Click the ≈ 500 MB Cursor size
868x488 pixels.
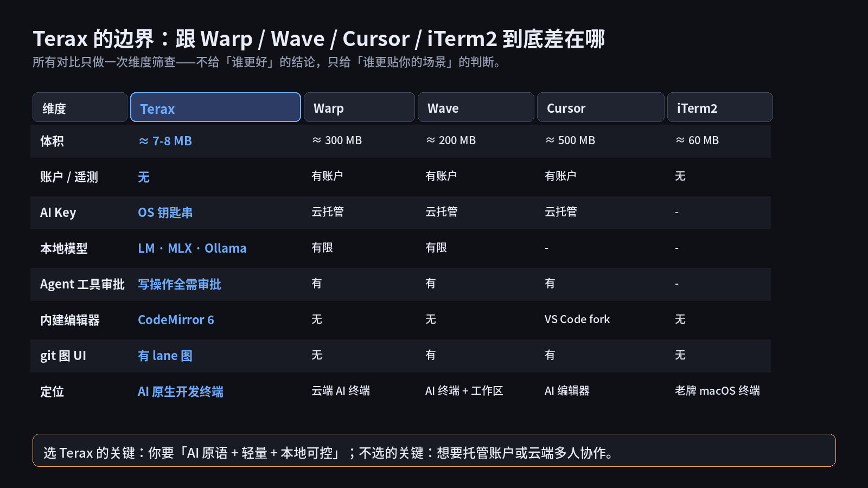pyautogui.click(x=570, y=140)
